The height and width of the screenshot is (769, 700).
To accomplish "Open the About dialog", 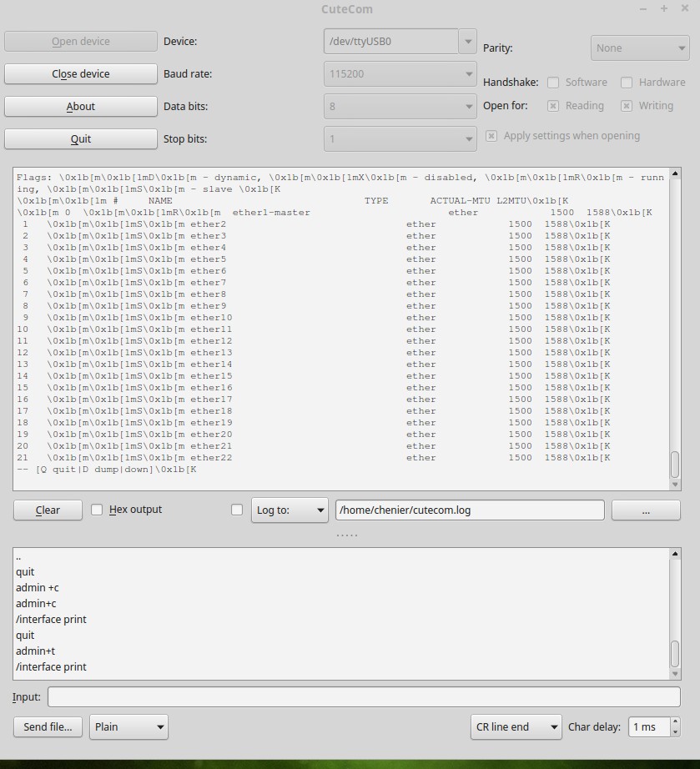I will pyautogui.click(x=80, y=107).
